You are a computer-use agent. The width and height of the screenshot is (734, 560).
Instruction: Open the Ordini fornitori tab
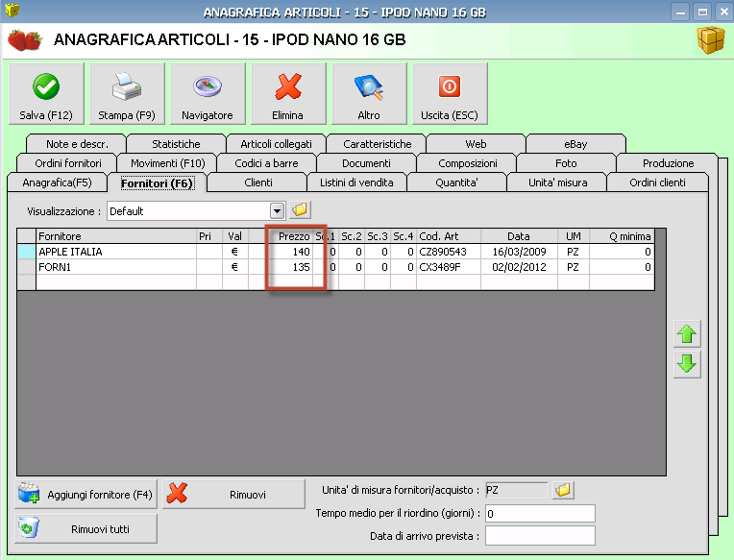(68, 163)
